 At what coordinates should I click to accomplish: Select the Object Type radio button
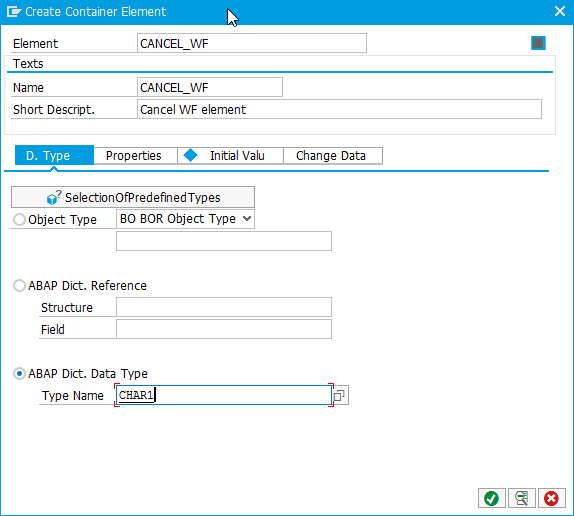(x=19, y=220)
